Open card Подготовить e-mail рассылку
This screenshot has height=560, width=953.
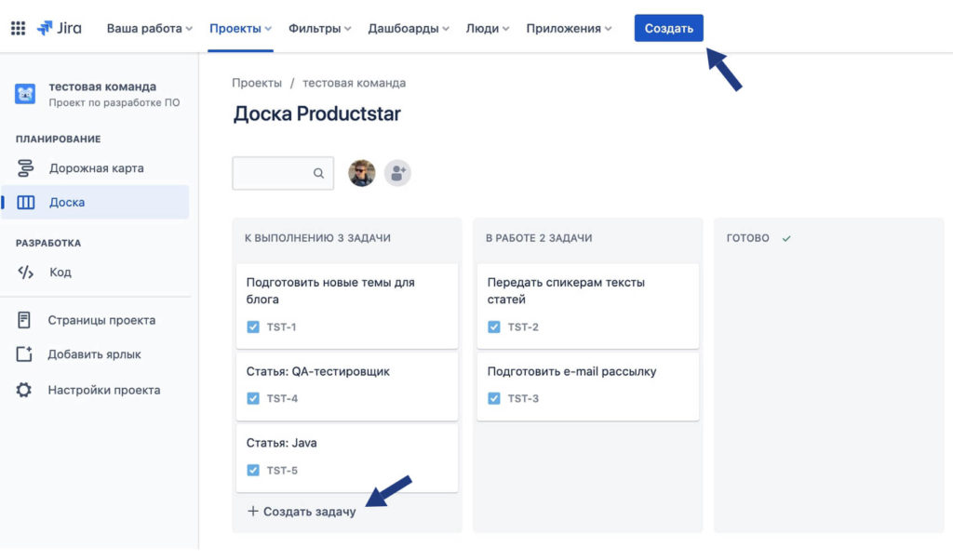coord(588,386)
